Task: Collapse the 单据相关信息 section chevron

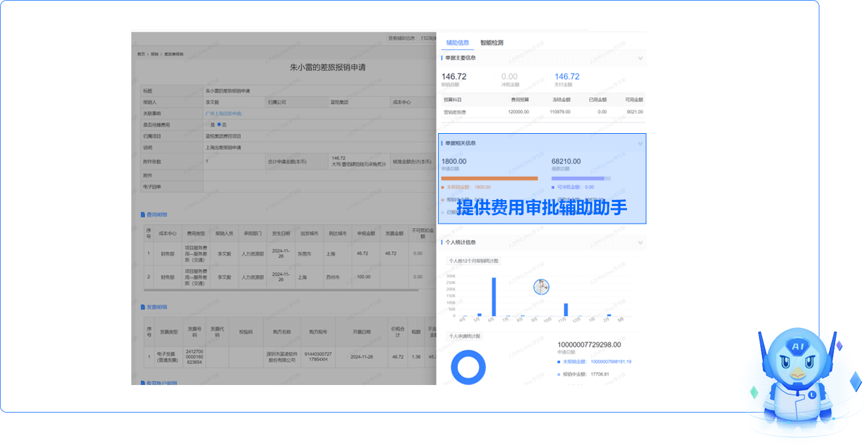Action: pyautogui.click(x=640, y=143)
